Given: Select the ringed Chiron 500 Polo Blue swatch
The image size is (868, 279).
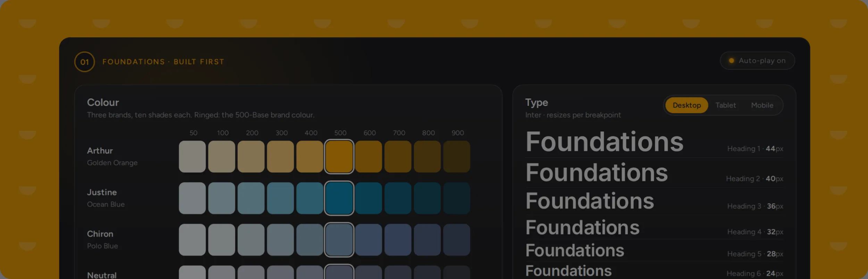Looking at the screenshot, I should (x=339, y=240).
